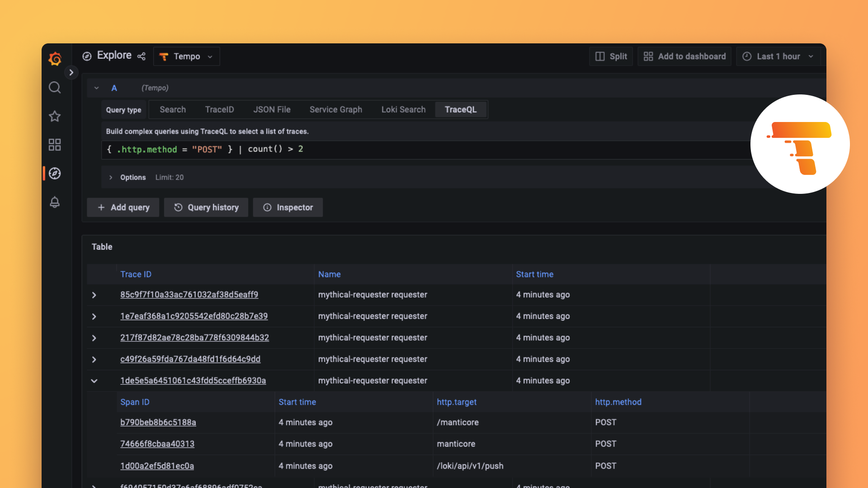Open Alerting via the bell icon
This screenshot has height=488, width=868.
(55, 202)
